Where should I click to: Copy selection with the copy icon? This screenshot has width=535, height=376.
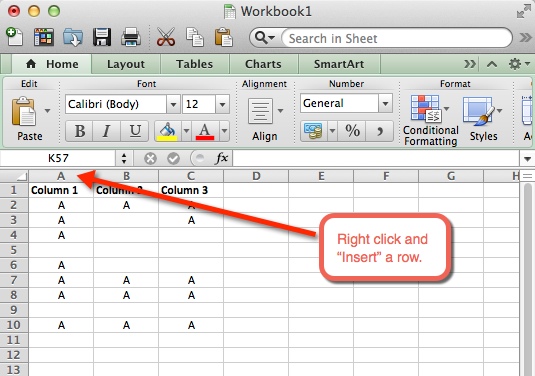pos(195,37)
